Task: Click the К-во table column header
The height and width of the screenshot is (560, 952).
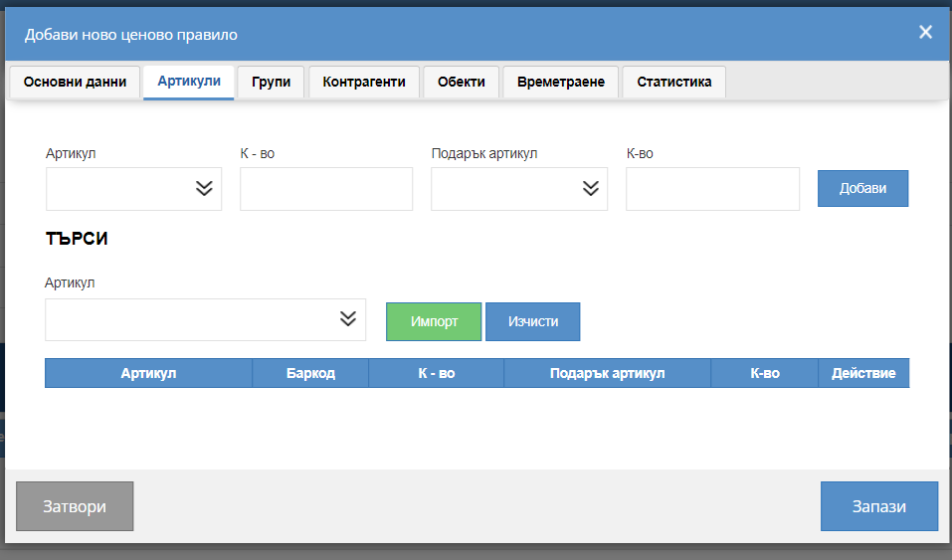Action: coord(764,373)
